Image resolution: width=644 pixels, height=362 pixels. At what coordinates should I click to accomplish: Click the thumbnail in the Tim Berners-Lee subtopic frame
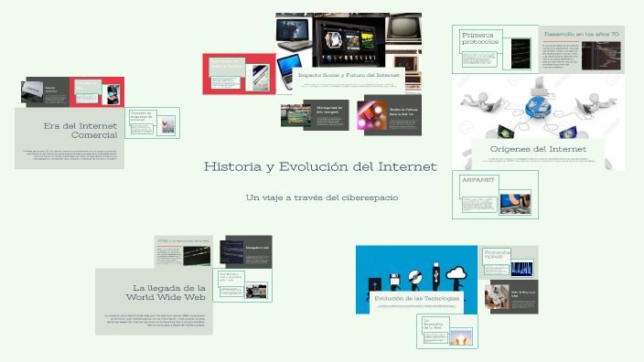tap(256, 290)
